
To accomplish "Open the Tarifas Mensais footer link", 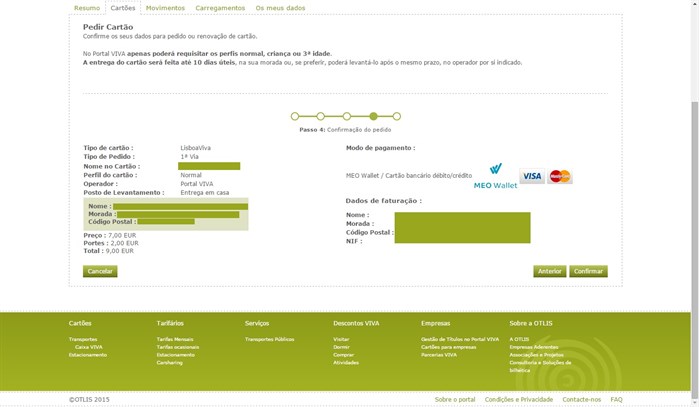I will [x=175, y=339].
